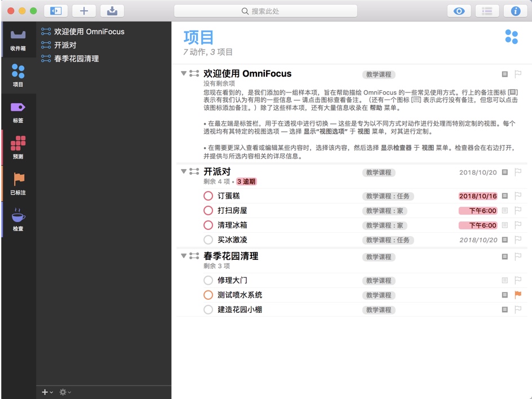The width and height of the screenshot is (532, 399).
Task: Click the list focus toolbar button
Action: coord(487,11)
